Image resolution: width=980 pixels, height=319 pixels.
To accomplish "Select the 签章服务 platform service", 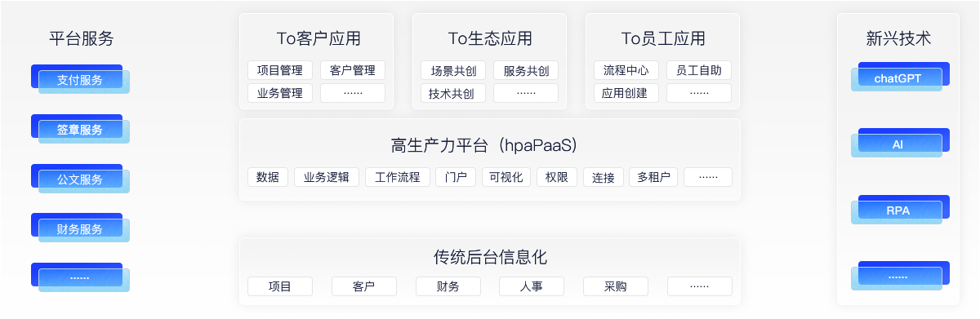I will tap(80, 129).
